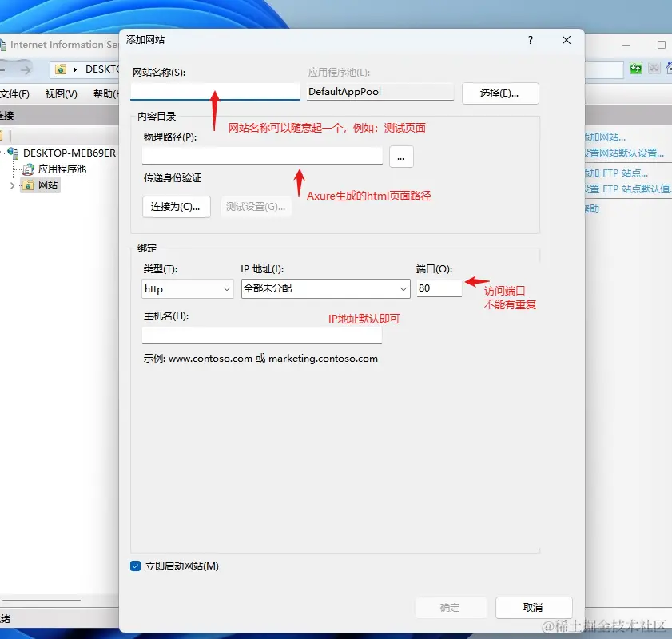Click the grey stop icon in IIS toolbar
The height and width of the screenshot is (639, 672).
654,68
